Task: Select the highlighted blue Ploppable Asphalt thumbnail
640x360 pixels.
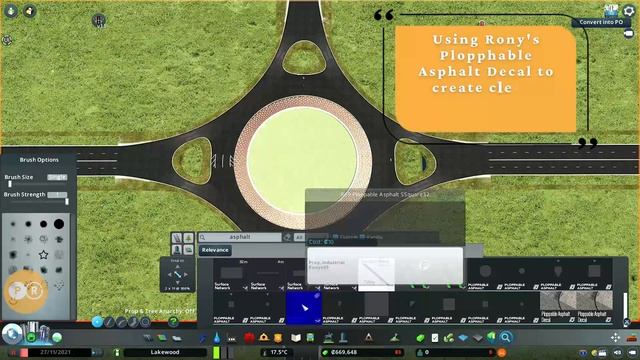Action: [x=304, y=308]
